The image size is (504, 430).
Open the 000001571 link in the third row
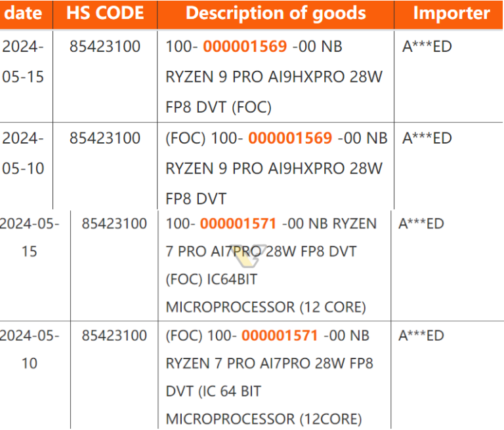click(x=238, y=224)
